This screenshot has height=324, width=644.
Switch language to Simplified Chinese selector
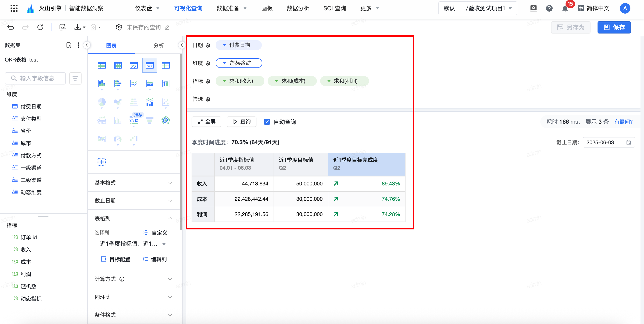pos(594,9)
